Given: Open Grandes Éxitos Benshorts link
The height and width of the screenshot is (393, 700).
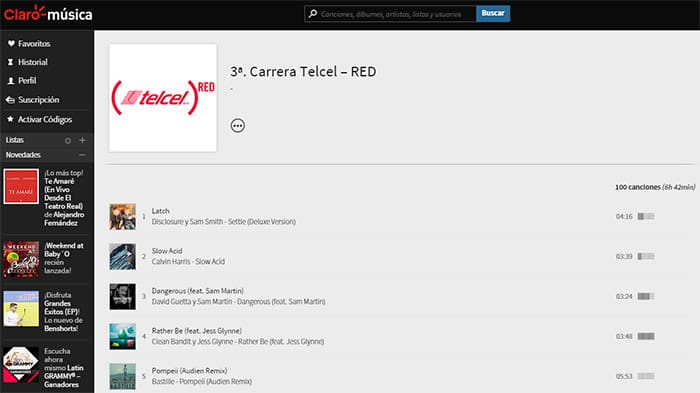Looking at the screenshot, I should [x=63, y=312].
